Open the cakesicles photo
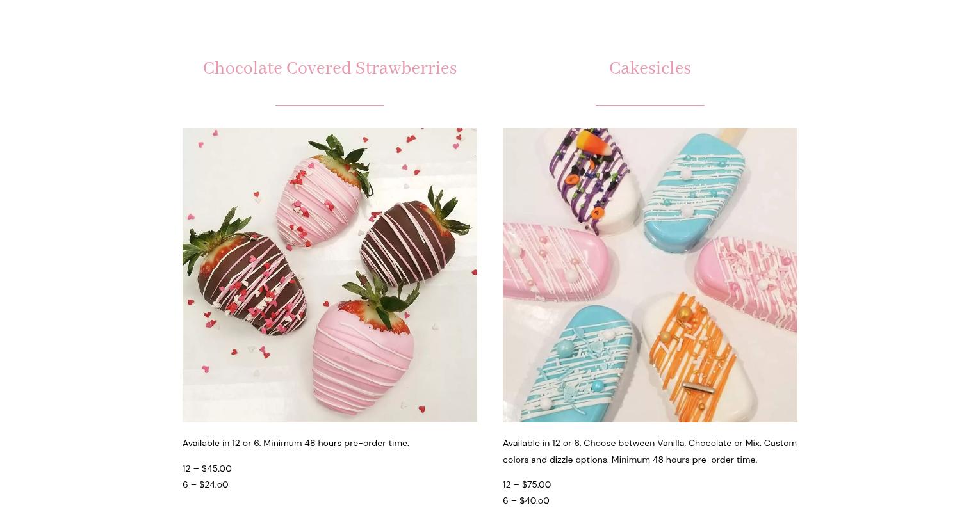The width and height of the screenshot is (980, 512). [x=649, y=275]
